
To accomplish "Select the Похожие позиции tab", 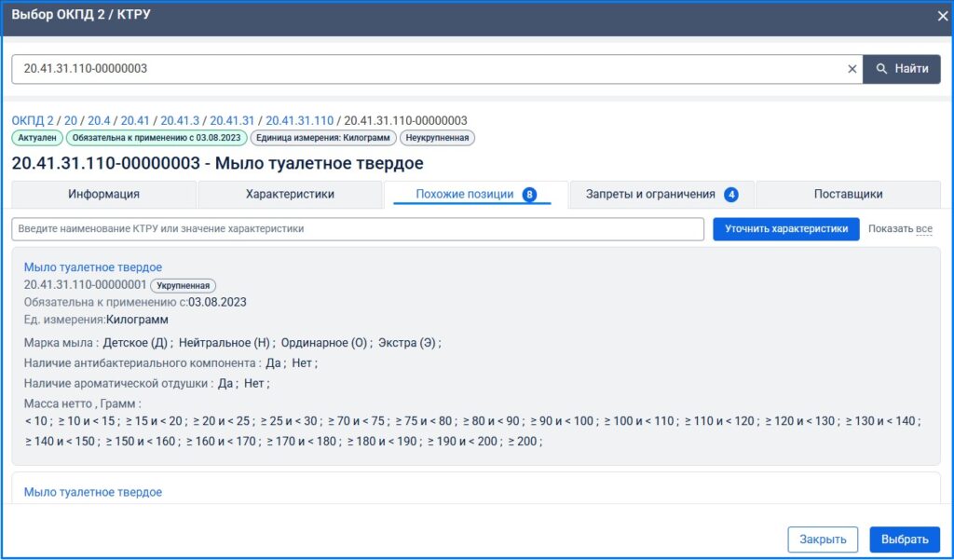I will click(x=476, y=194).
